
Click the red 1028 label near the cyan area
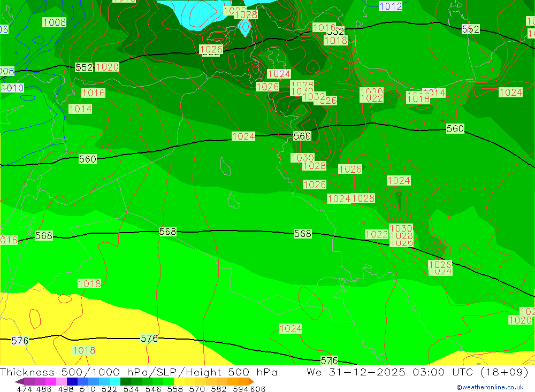click(246, 14)
